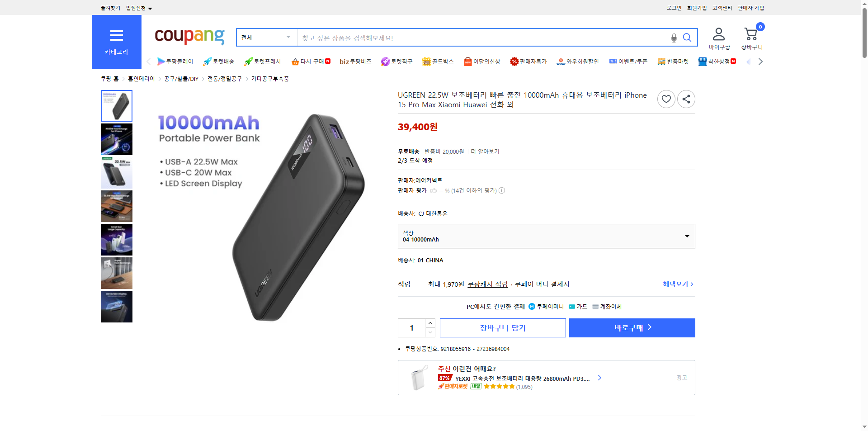Select the second product thumbnail image
Image resolution: width=868 pixels, height=431 pixels.
[x=116, y=139]
